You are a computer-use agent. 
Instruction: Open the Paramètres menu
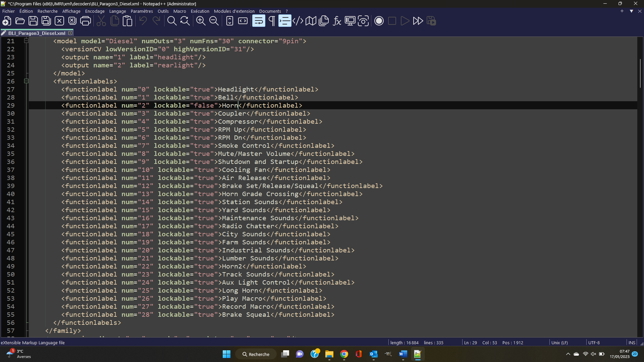point(142,11)
